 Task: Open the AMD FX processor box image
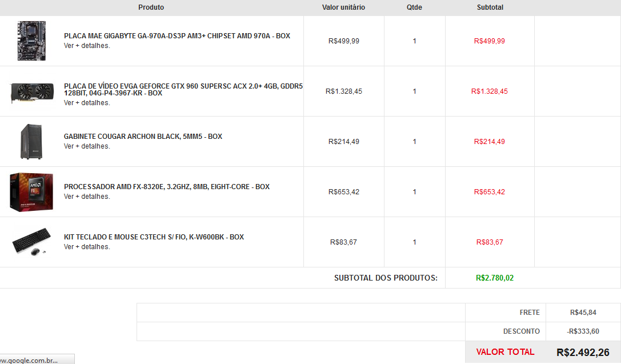31,191
